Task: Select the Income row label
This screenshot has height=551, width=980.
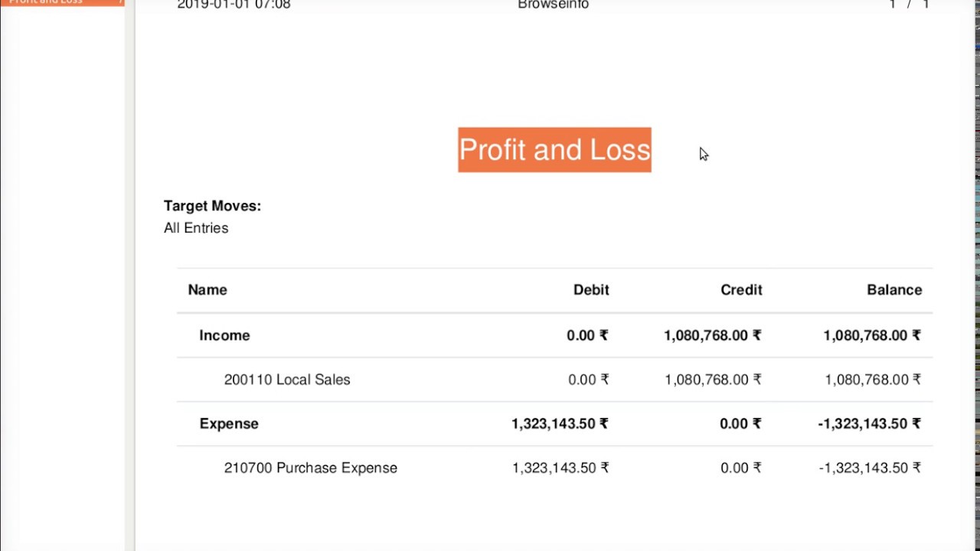Action: (224, 335)
